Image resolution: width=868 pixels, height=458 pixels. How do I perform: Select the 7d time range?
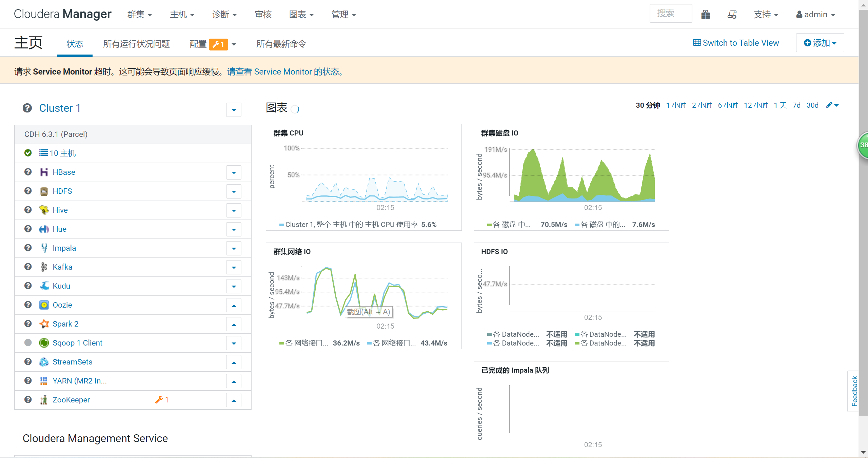pyautogui.click(x=796, y=105)
